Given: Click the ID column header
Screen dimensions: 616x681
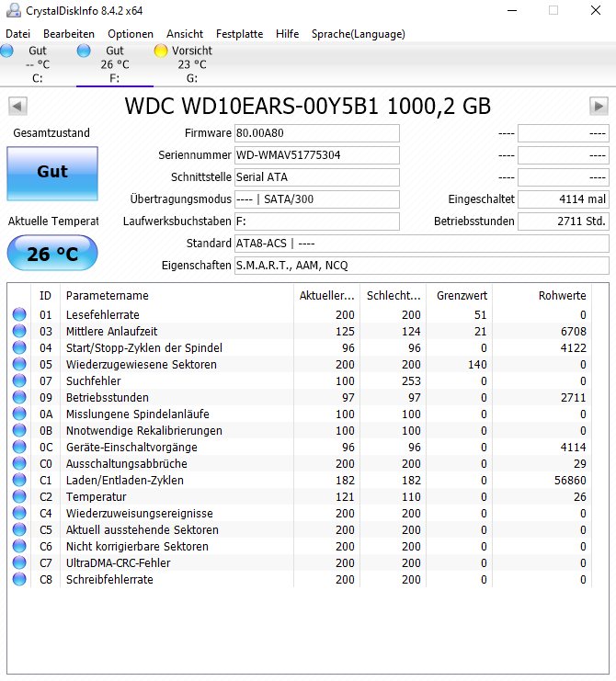Looking at the screenshot, I should 46,296.
